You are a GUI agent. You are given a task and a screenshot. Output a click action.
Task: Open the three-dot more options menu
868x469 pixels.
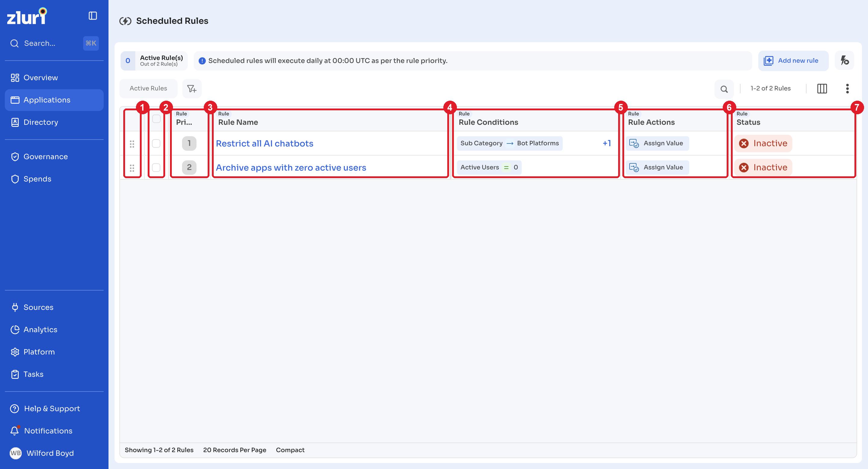tap(847, 89)
